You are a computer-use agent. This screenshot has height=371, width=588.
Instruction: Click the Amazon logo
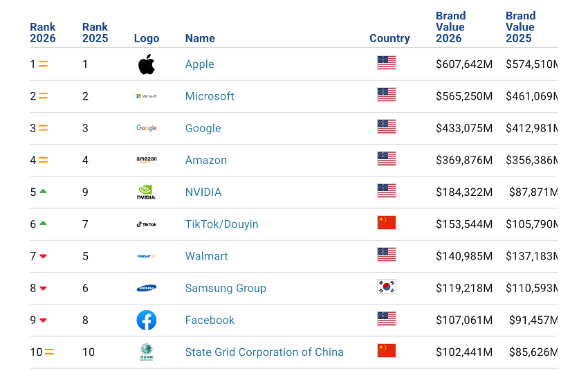point(146,160)
